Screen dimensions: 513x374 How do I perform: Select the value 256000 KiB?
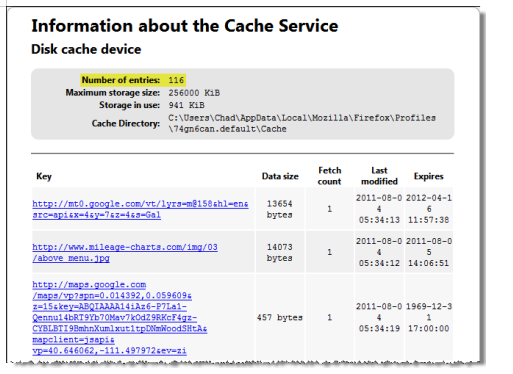click(194, 93)
